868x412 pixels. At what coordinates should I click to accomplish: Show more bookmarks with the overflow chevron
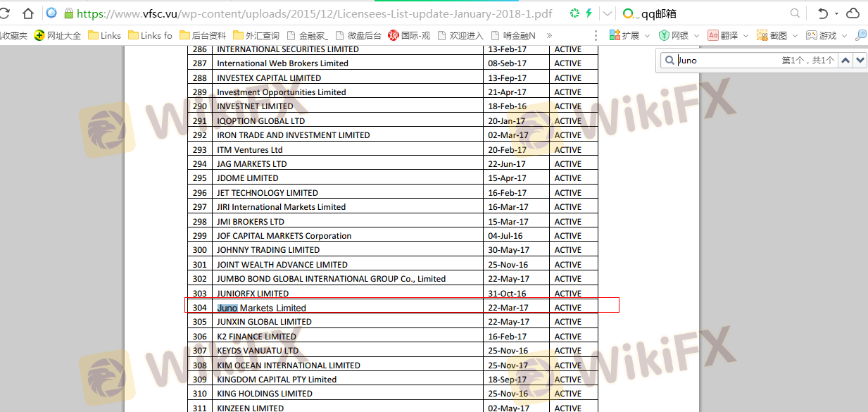549,35
